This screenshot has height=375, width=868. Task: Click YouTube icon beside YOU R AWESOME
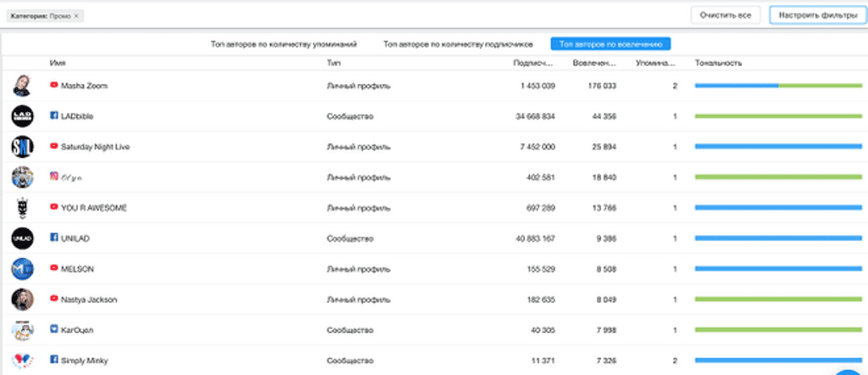click(53, 207)
